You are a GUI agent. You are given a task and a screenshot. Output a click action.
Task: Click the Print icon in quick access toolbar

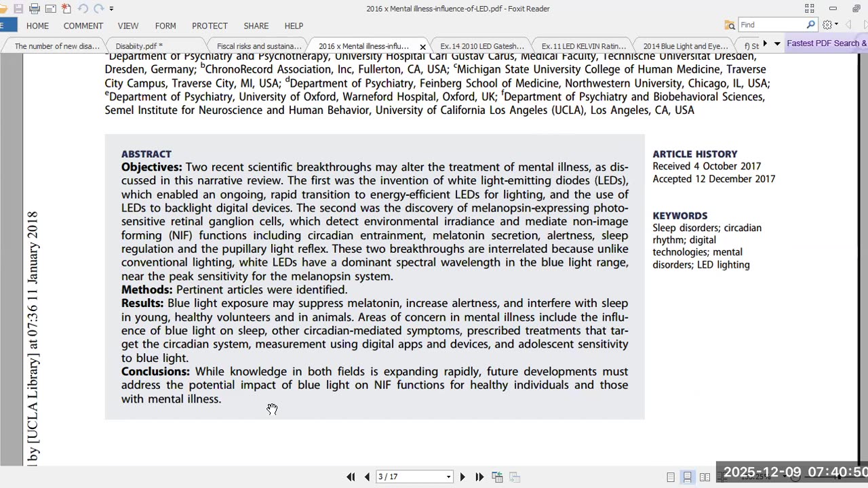click(x=35, y=9)
